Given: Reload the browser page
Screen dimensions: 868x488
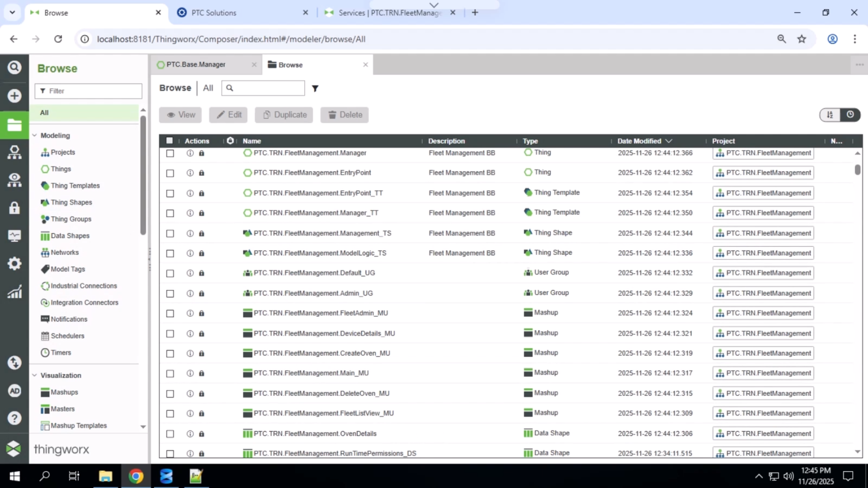Looking at the screenshot, I should coord(58,39).
